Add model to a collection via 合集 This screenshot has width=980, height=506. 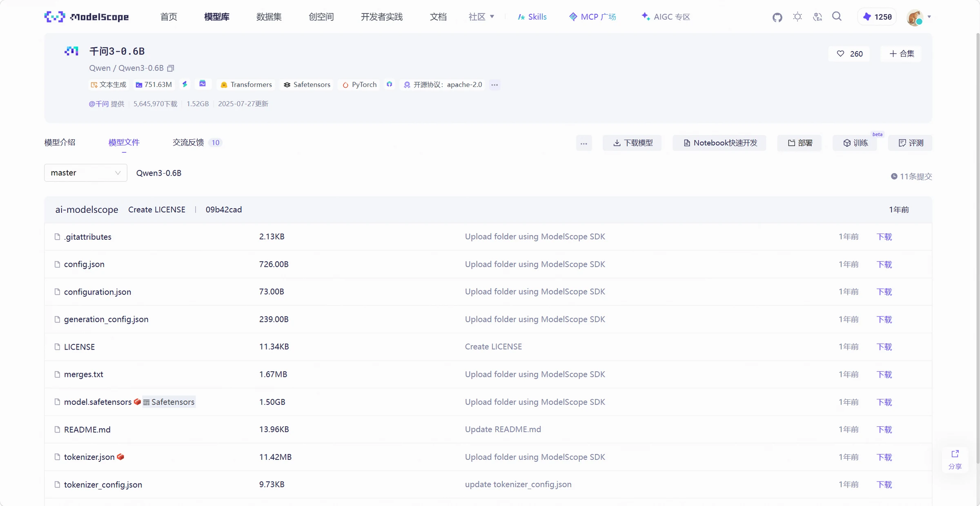(x=901, y=53)
